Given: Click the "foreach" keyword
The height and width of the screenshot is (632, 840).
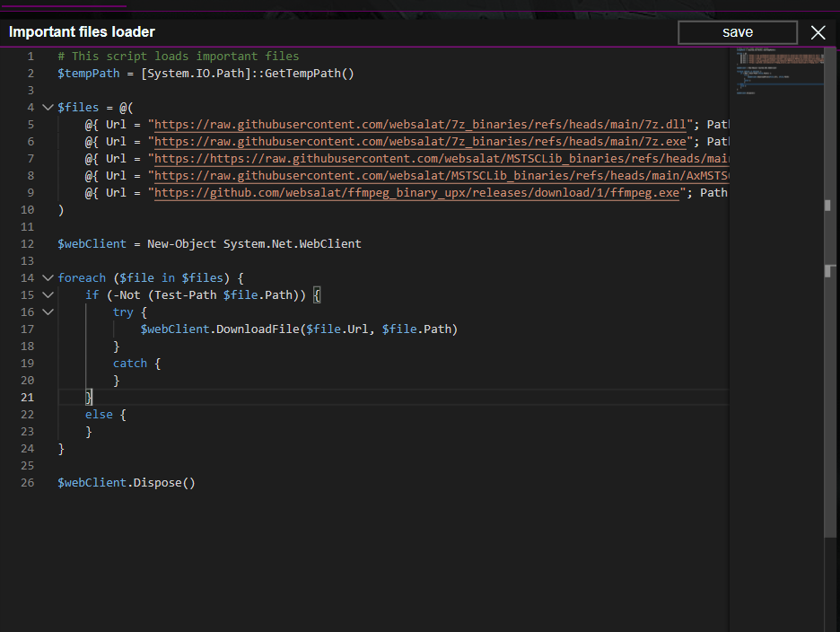Looking at the screenshot, I should [82, 277].
